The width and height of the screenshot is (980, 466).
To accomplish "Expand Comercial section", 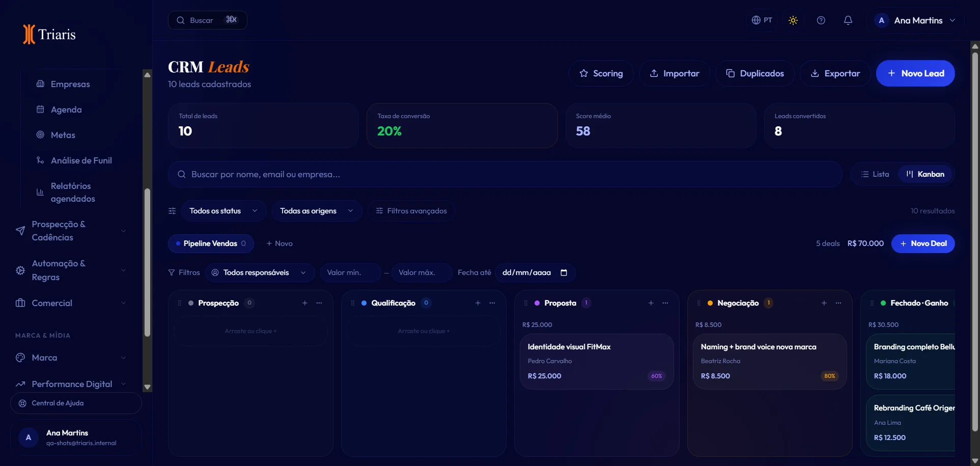I will [x=71, y=303].
